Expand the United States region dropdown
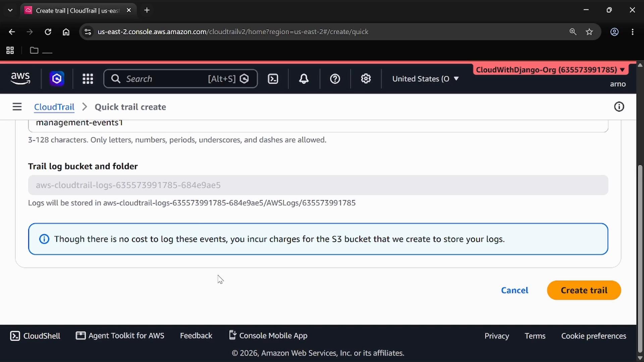Viewport: 644px width, 362px height. pos(425,79)
